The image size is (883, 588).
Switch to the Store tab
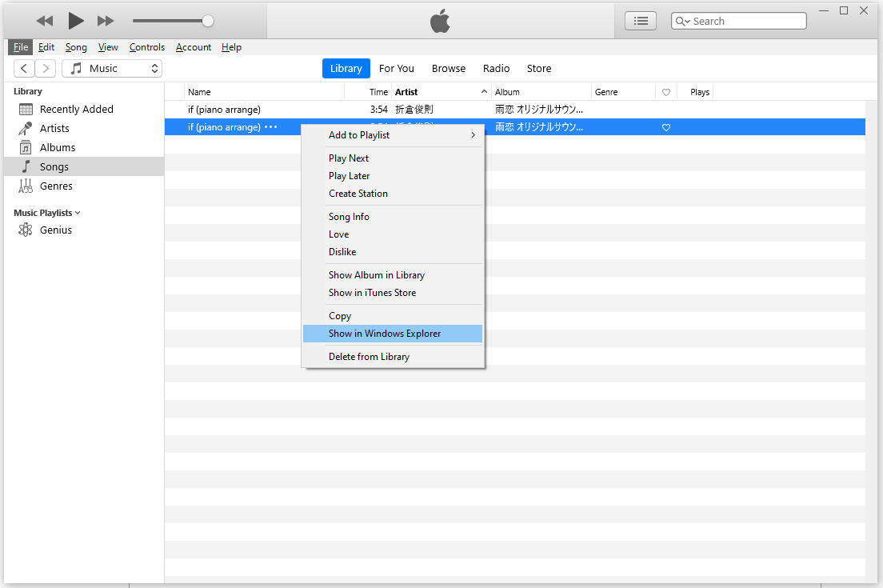click(539, 68)
